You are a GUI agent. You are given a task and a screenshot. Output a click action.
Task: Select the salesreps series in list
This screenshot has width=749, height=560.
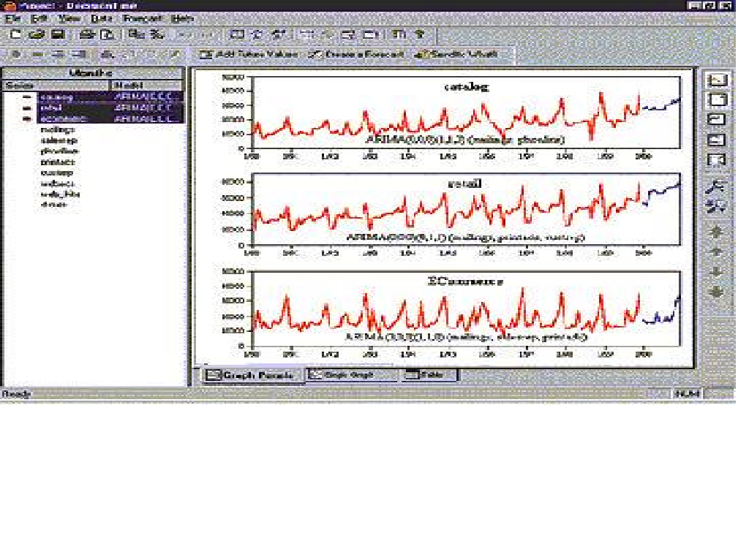pyautogui.click(x=59, y=140)
